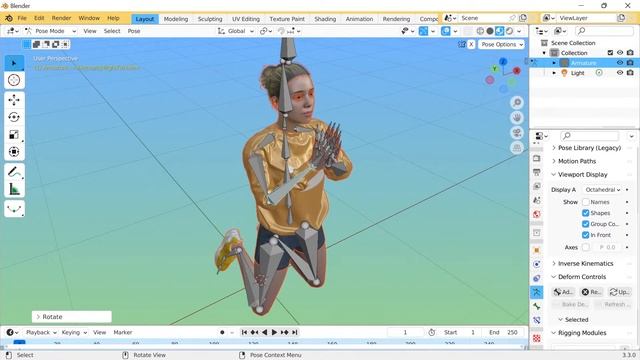
Task: Toggle Collection exclude checkbox in outliner
Action: [x=610, y=53]
